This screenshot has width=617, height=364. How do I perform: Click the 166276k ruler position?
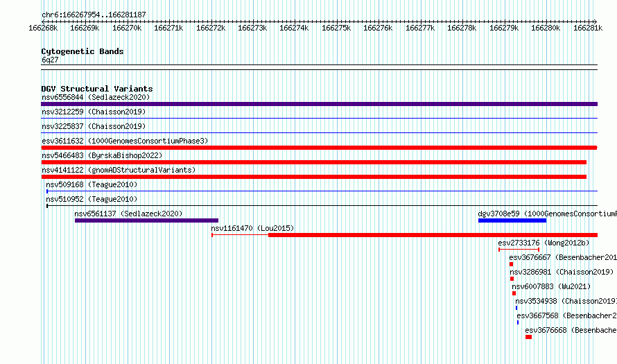378,28
